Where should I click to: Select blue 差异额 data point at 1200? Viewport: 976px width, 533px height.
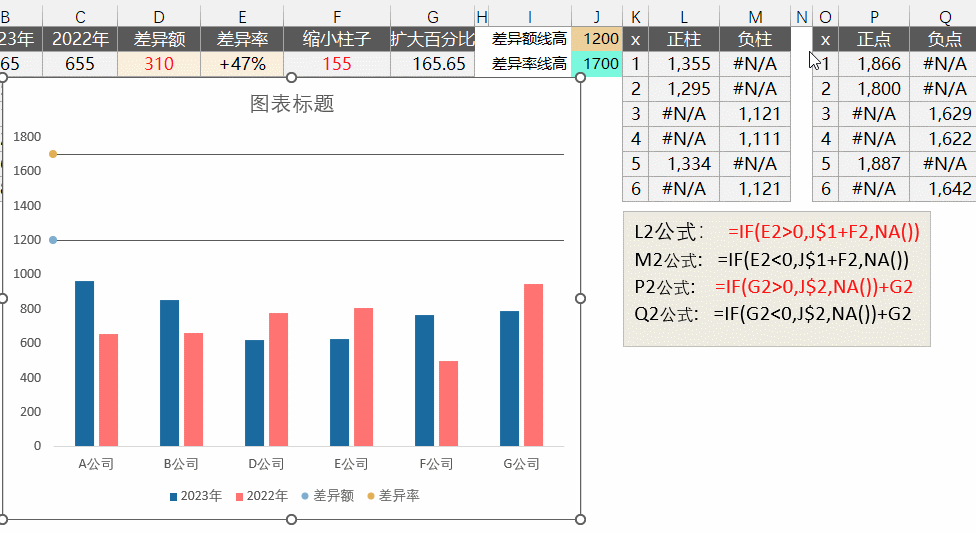pos(53,240)
